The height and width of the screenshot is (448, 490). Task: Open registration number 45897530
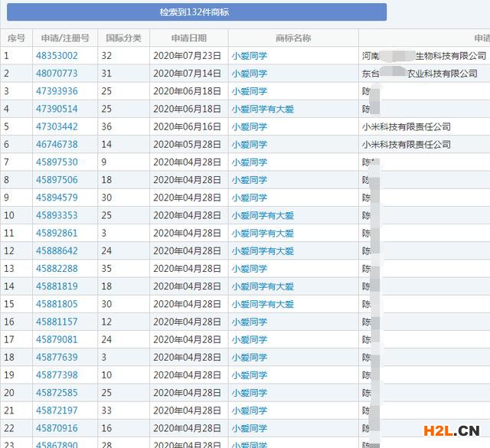[57, 162]
